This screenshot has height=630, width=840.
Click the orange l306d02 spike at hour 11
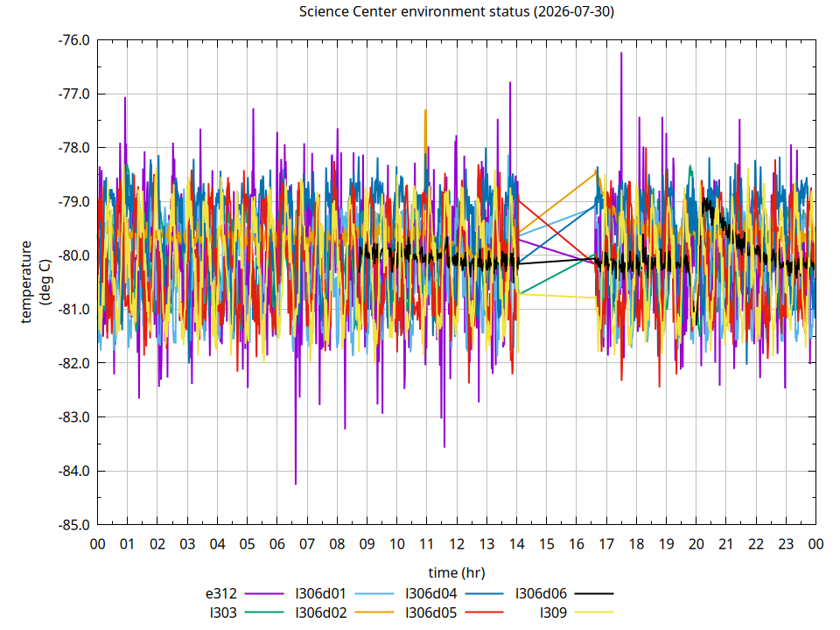(x=426, y=111)
